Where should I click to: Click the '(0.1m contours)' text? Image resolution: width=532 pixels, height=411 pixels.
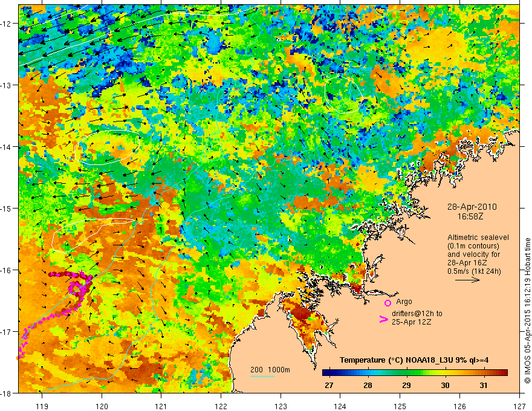pyautogui.click(x=473, y=246)
